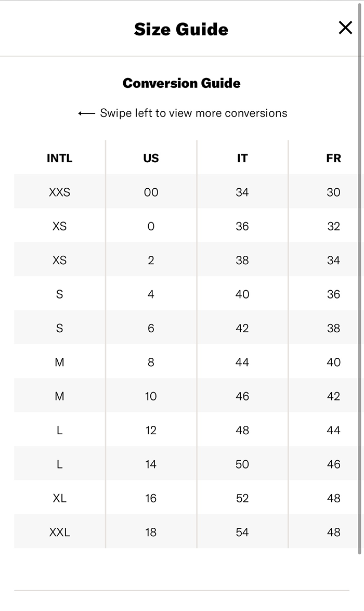Viewport: 364px width, 611px height.
Task: Click the US size 00 cell
Action: coord(151,192)
